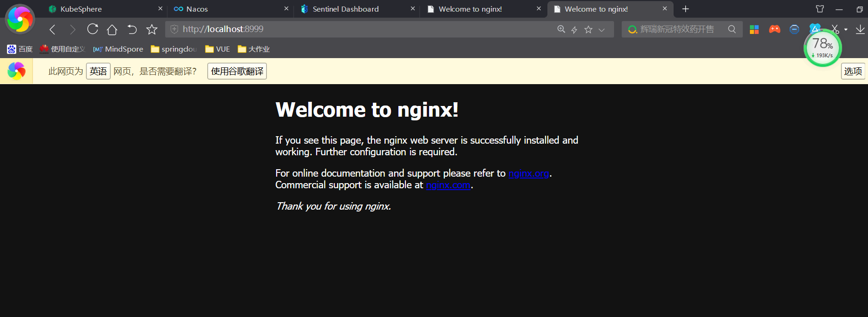This screenshot has width=868, height=317.
Task: Click the 78% speed indicator circle
Action: (x=822, y=47)
